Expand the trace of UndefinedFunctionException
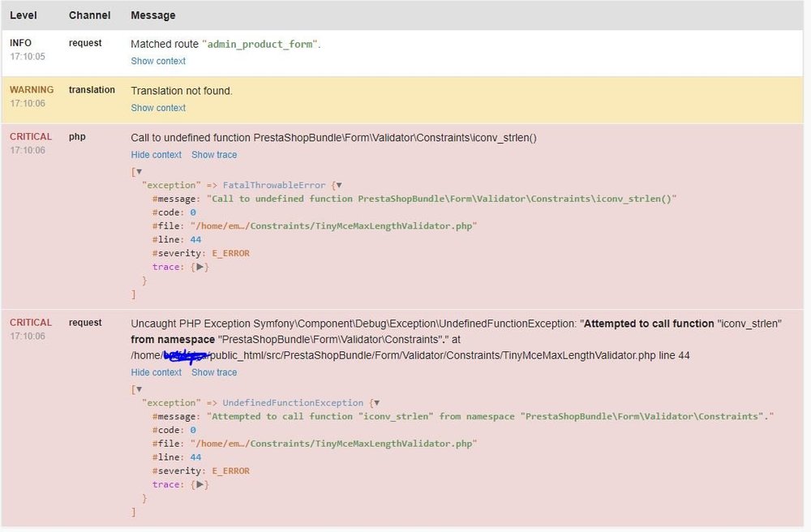 click(200, 484)
